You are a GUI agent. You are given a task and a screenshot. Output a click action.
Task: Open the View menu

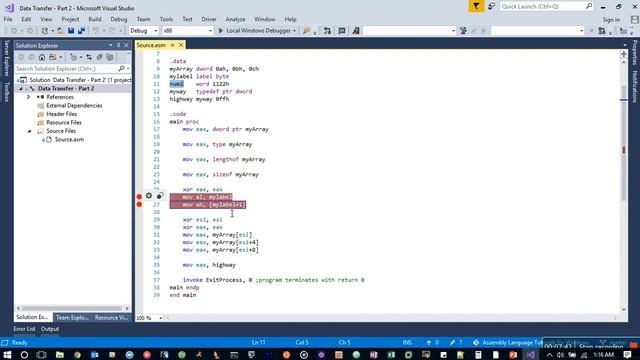coord(46,19)
